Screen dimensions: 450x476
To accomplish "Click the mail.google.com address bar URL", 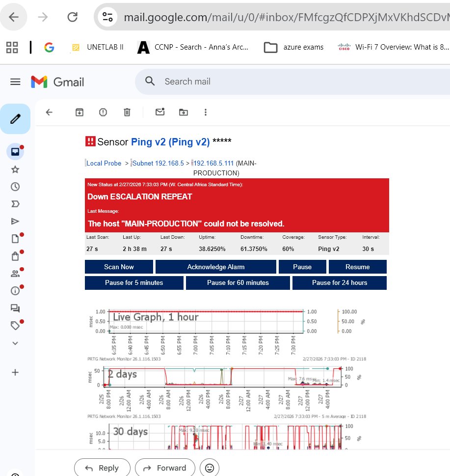I will pyautogui.click(x=287, y=17).
